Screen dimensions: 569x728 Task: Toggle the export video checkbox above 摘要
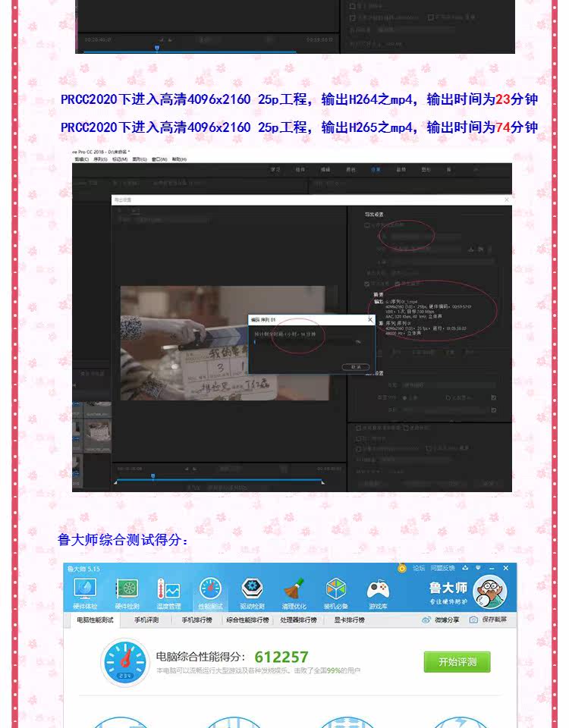(367, 284)
